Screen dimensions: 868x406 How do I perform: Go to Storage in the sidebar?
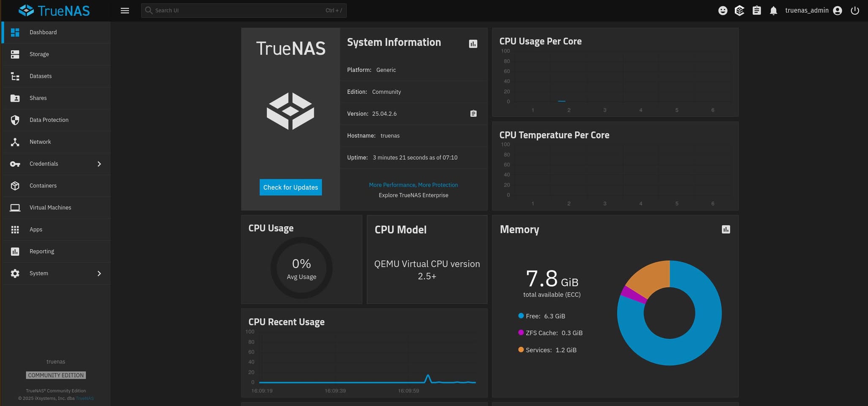click(x=56, y=54)
